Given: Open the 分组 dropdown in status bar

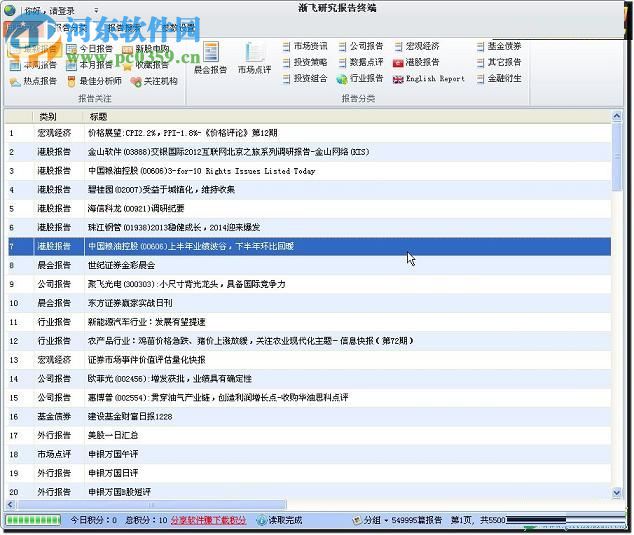Looking at the screenshot, I should click(370, 520).
